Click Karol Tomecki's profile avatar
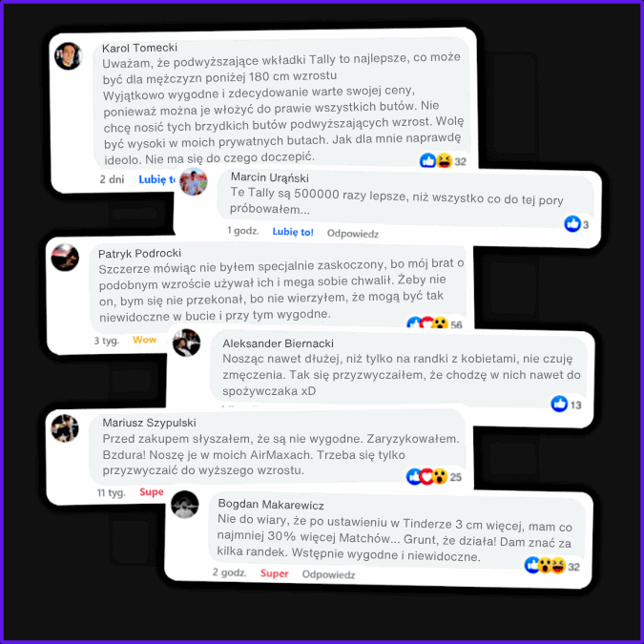This screenshot has height=644, width=644. pyautogui.click(x=69, y=56)
